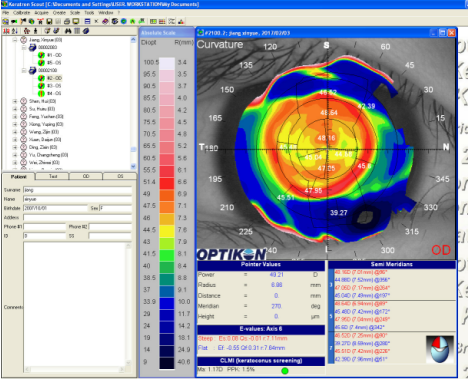Click the red person icon in second toolbar
This screenshot has width=472, height=379.
(x=27, y=31)
